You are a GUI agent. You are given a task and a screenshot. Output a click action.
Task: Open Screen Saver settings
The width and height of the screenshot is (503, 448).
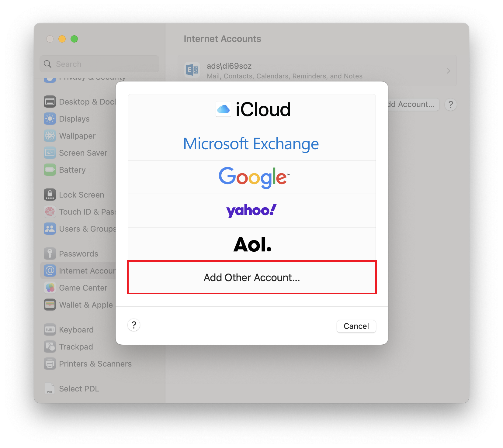coord(50,153)
